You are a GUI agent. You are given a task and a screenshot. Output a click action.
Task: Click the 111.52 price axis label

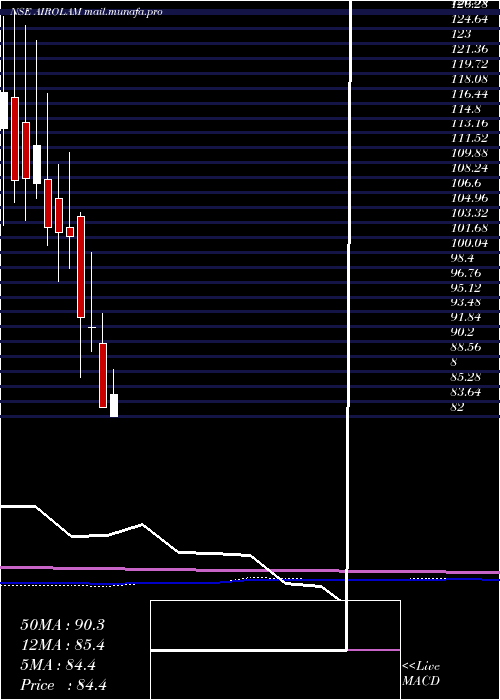tap(469, 138)
